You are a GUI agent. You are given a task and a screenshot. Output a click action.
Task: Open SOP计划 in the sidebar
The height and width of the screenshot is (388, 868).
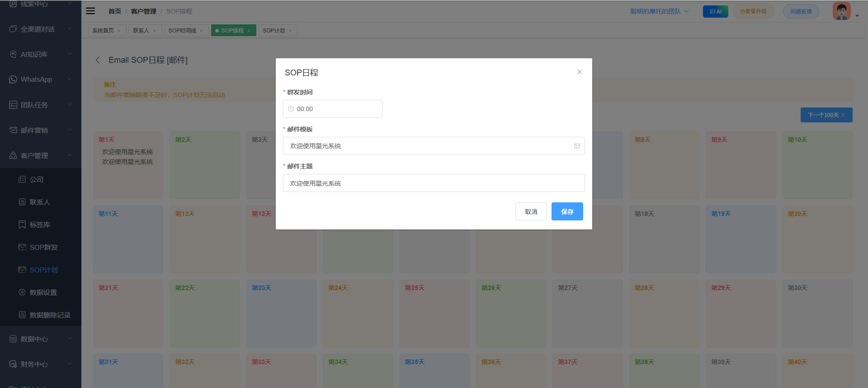click(41, 270)
